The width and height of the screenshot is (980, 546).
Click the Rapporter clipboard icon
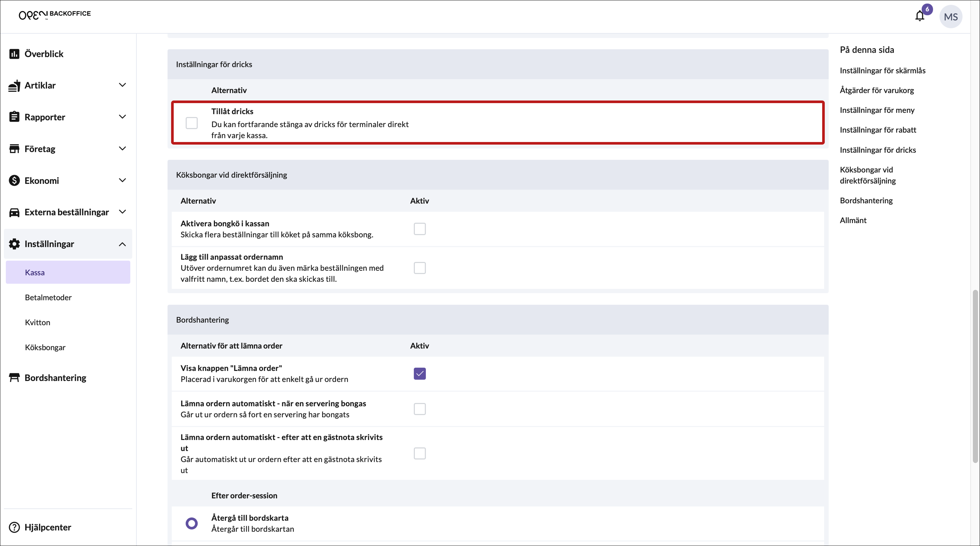click(x=14, y=117)
